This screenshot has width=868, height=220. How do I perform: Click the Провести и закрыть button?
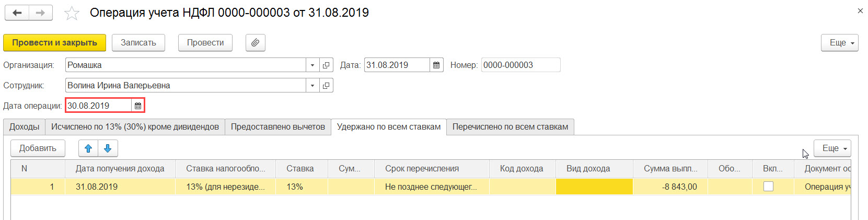coord(54,43)
